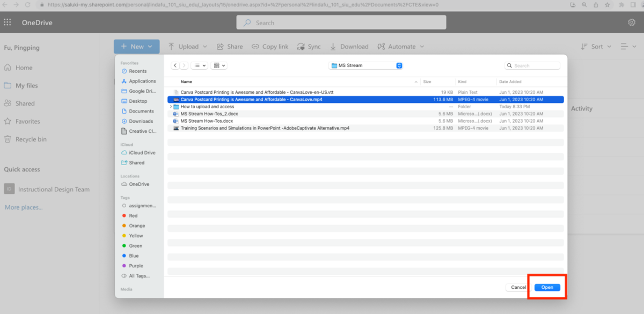Viewport: 644px width, 314px height.
Task: Open Favorites in OneDrive left navigation
Action: [x=22, y=122]
